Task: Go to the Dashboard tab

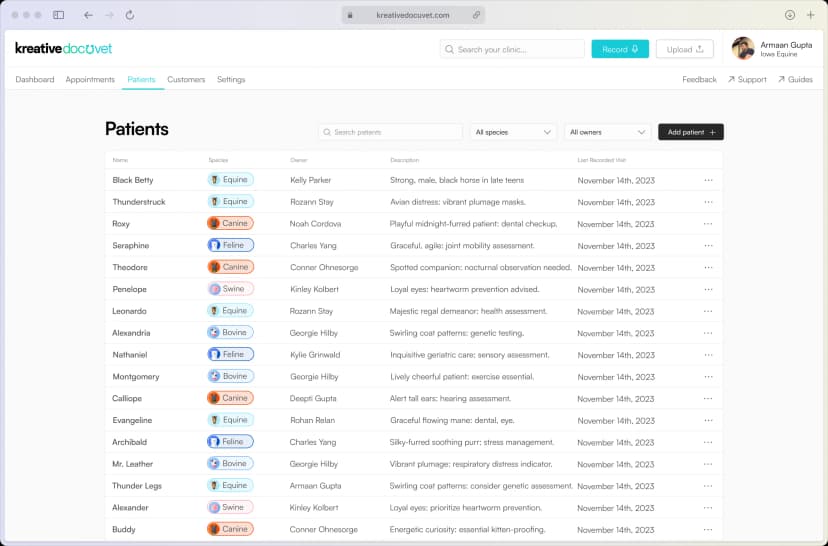Action: click(35, 79)
